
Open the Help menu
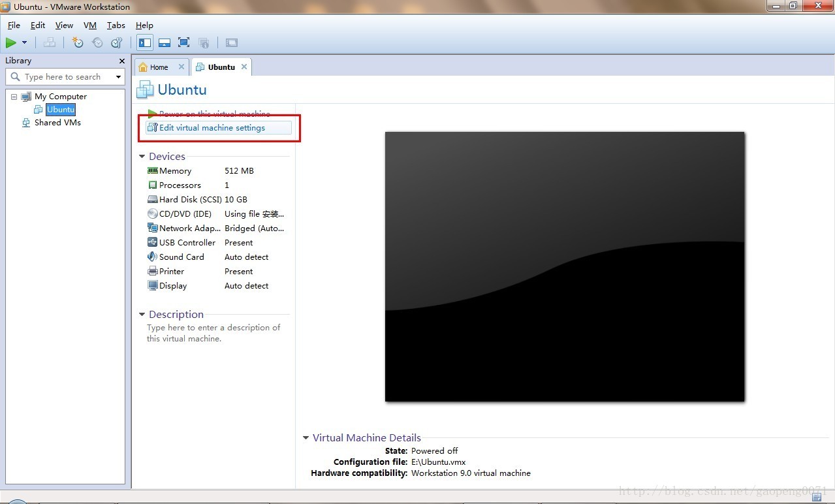[x=144, y=25]
